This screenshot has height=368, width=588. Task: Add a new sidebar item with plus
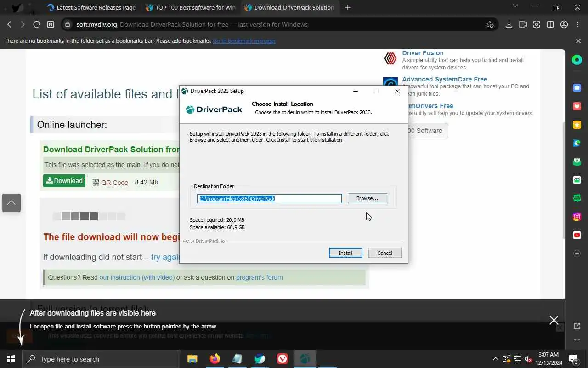point(577,253)
